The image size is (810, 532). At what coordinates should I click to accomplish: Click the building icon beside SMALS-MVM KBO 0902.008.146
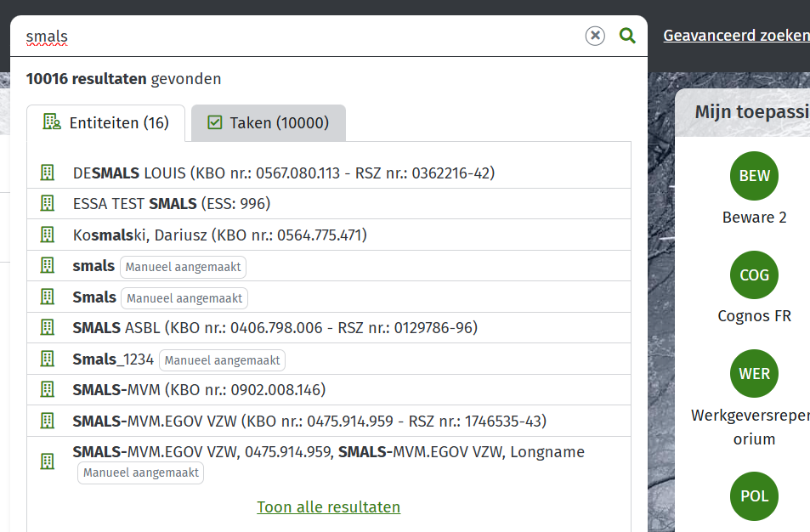[x=48, y=389]
